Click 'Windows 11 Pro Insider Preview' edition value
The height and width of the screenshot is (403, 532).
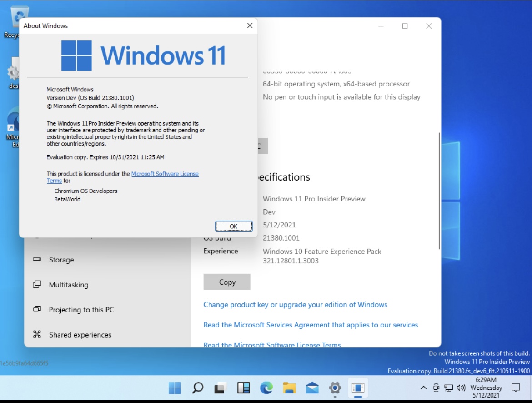(314, 199)
